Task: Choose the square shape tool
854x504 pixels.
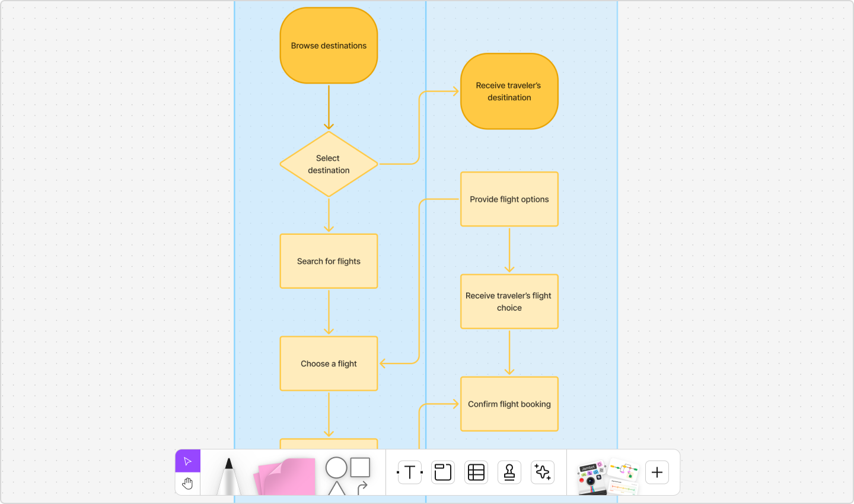Action: click(361, 468)
